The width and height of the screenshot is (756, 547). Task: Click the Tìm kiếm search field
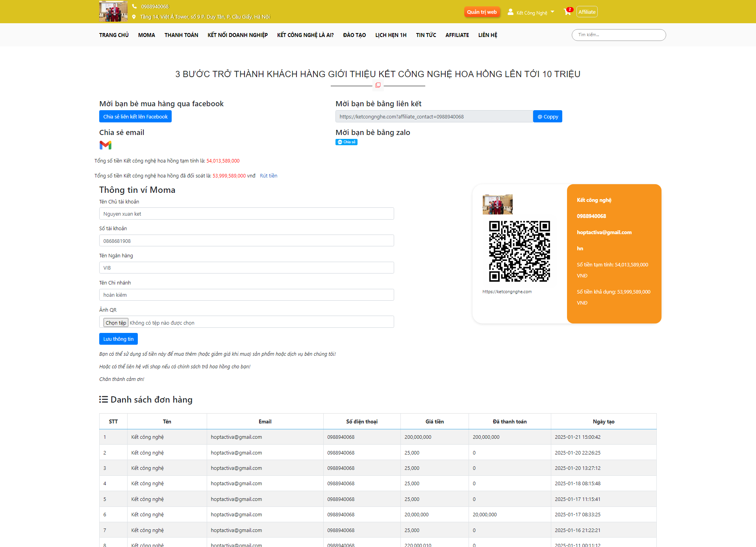pyautogui.click(x=619, y=35)
